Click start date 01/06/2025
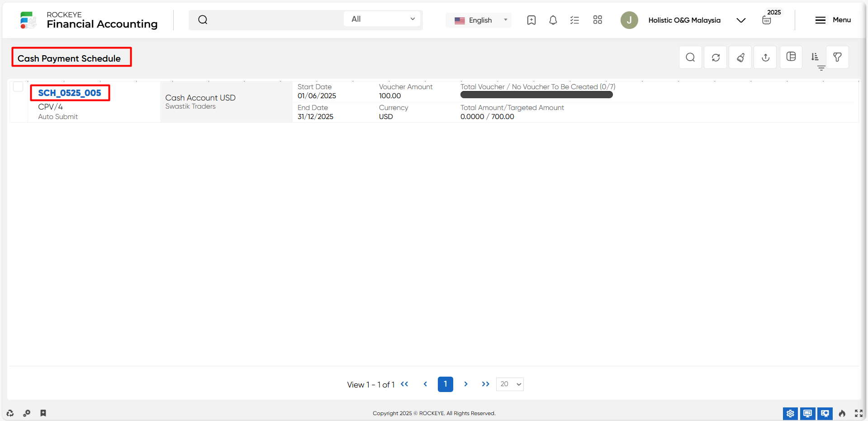The height and width of the screenshot is (421, 868). coord(317,96)
